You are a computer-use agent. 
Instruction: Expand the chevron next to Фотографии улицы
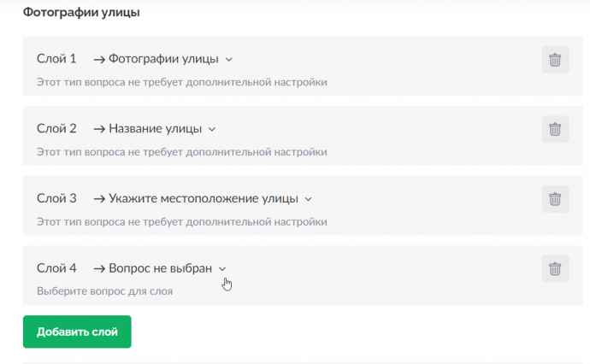click(229, 60)
